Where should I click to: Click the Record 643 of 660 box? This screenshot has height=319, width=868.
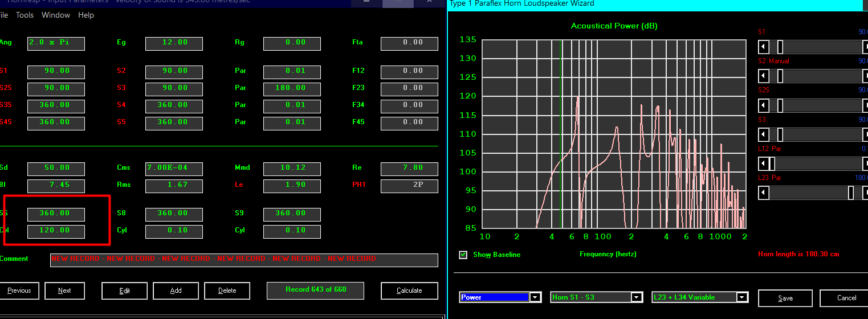point(316,291)
